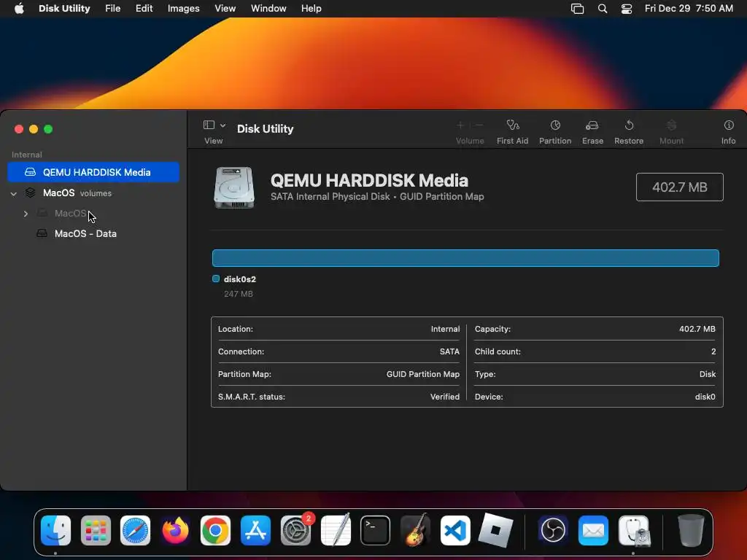Screen dimensions: 747x560
Task: Open System Settings from the Dock
Action: click(x=295, y=530)
